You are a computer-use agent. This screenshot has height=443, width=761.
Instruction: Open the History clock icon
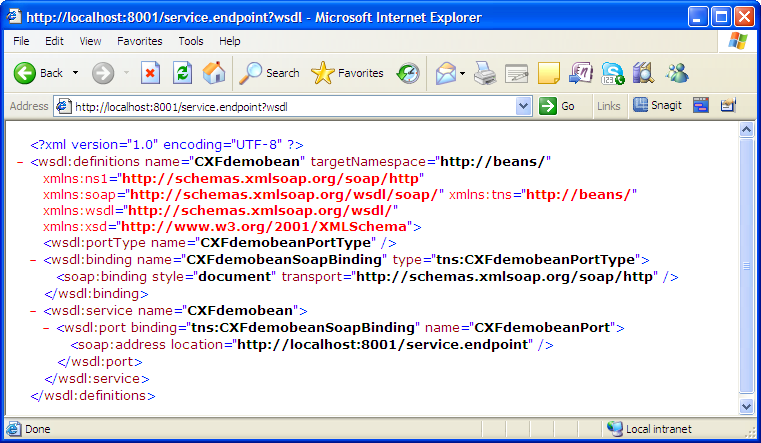pos(408,73)
